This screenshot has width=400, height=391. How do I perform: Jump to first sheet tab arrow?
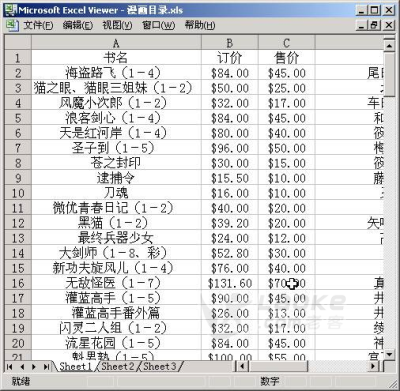pyautogui.click(x=10, y=367)
